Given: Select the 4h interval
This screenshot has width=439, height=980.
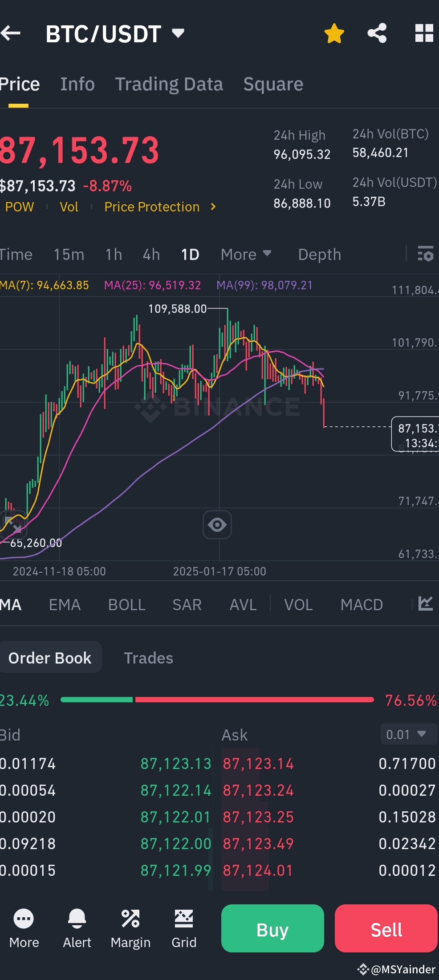Looking at the screenshot, I should (151, 255).
